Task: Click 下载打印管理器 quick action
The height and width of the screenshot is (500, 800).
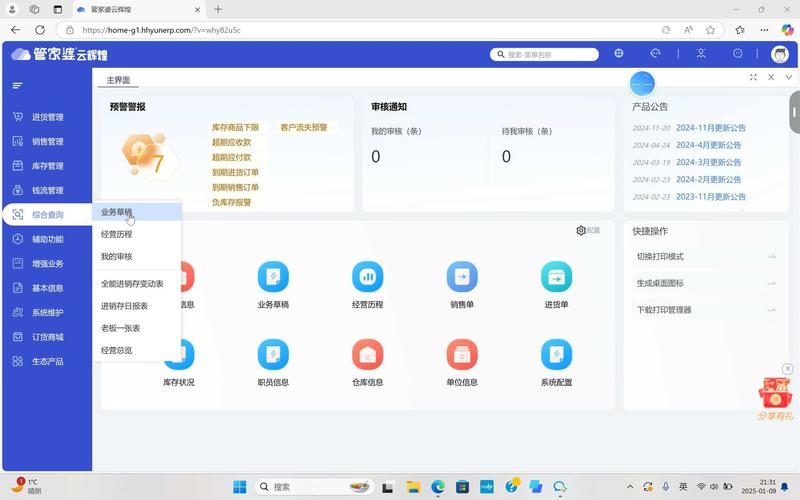Action: (x=706, y=310)
